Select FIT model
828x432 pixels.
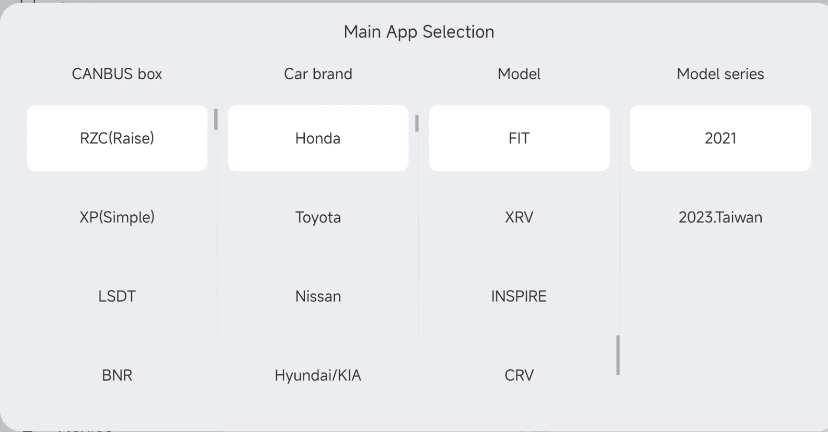[x=519, y=138]
